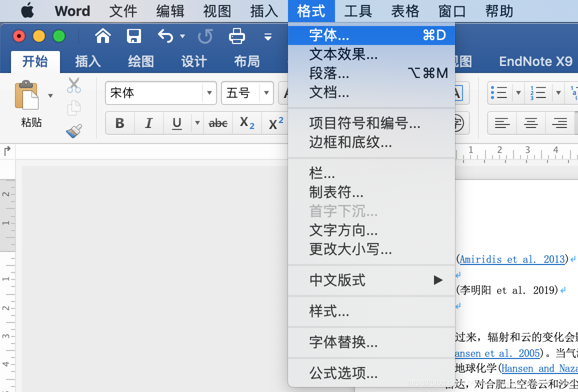Viewport: 578px width, 392px height.
Task: Open the 文件 menu
Action: pyautogui.click(x=123, y=11)
